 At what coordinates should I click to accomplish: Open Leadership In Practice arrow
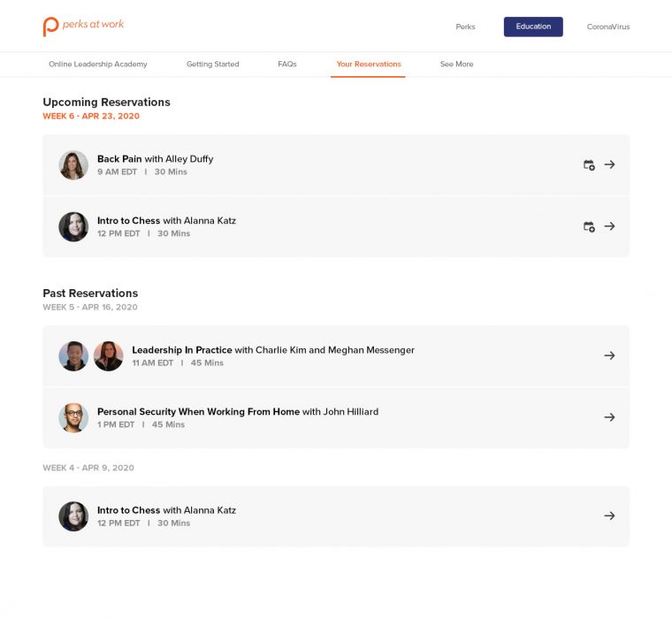609,355
